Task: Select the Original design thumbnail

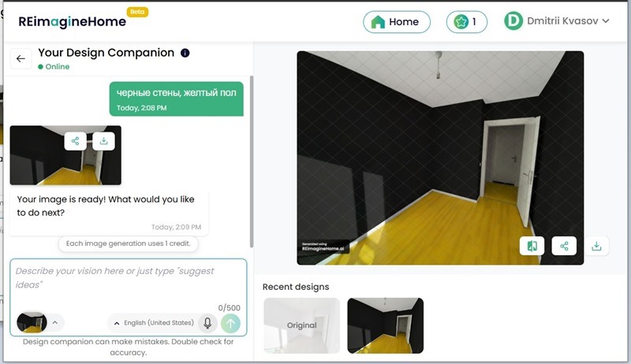Action: click(302, 325)
